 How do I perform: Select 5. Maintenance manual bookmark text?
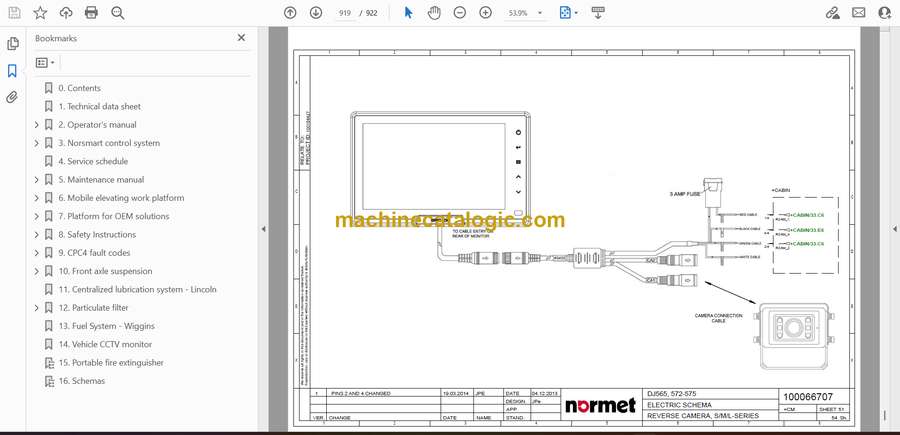point(101,180)
